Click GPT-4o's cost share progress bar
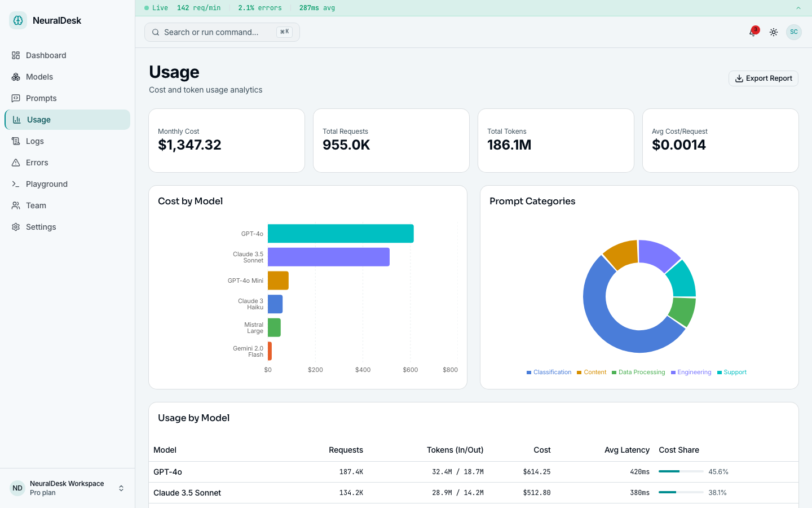 click(x=681, y=471)
